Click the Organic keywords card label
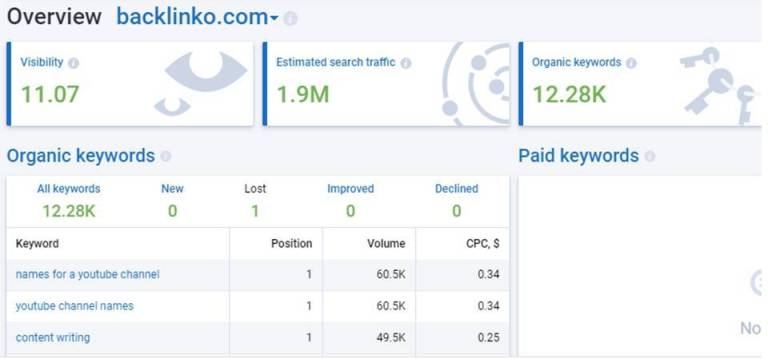Viewport: 768px width, 363px height. [x=576, y=63]
